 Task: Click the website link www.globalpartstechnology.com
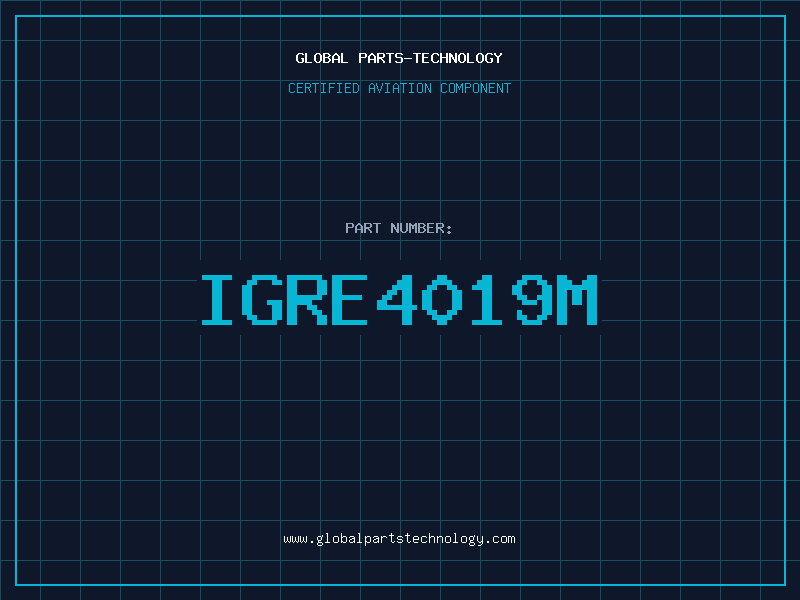(399, 539)
